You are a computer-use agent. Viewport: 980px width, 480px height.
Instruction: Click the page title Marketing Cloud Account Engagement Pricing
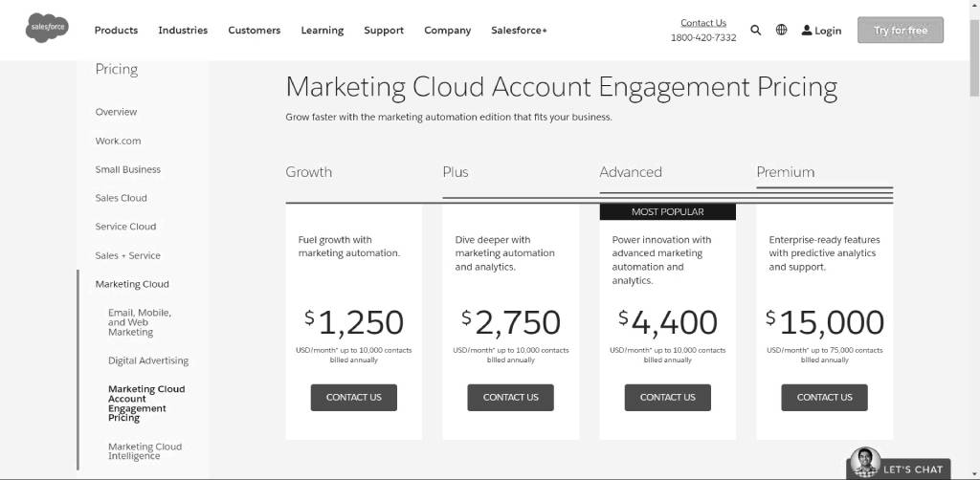coord(561,87)
